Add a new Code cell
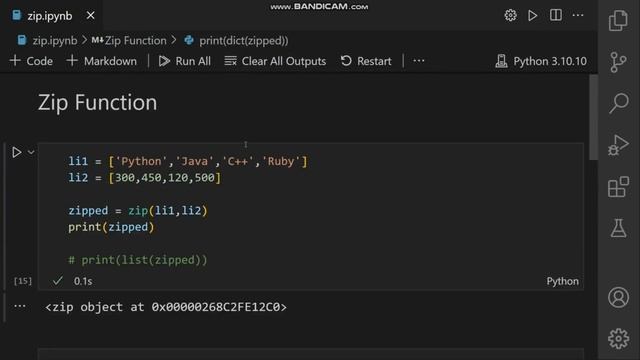The image size is (640, 360). [31, 61]
